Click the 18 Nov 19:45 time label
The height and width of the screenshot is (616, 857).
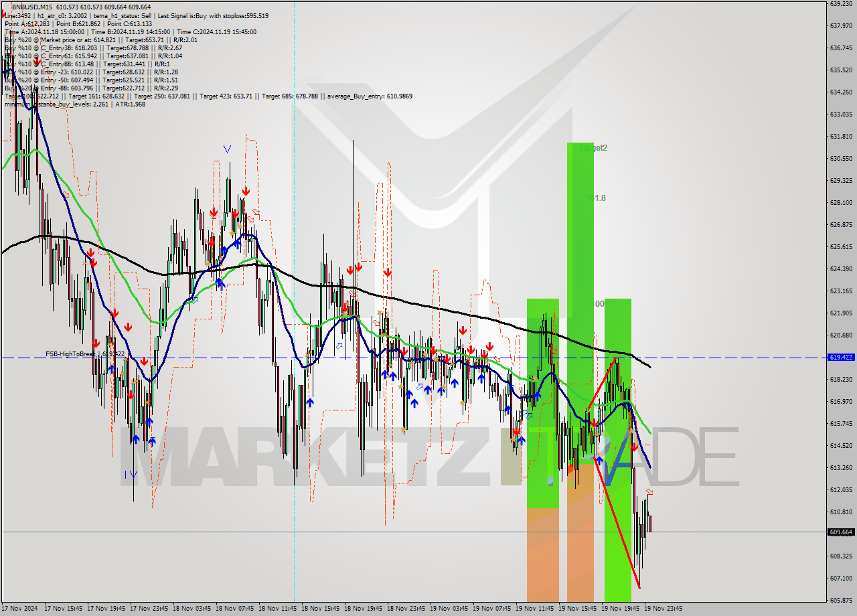pyautogui.click(x=363, y=609)
